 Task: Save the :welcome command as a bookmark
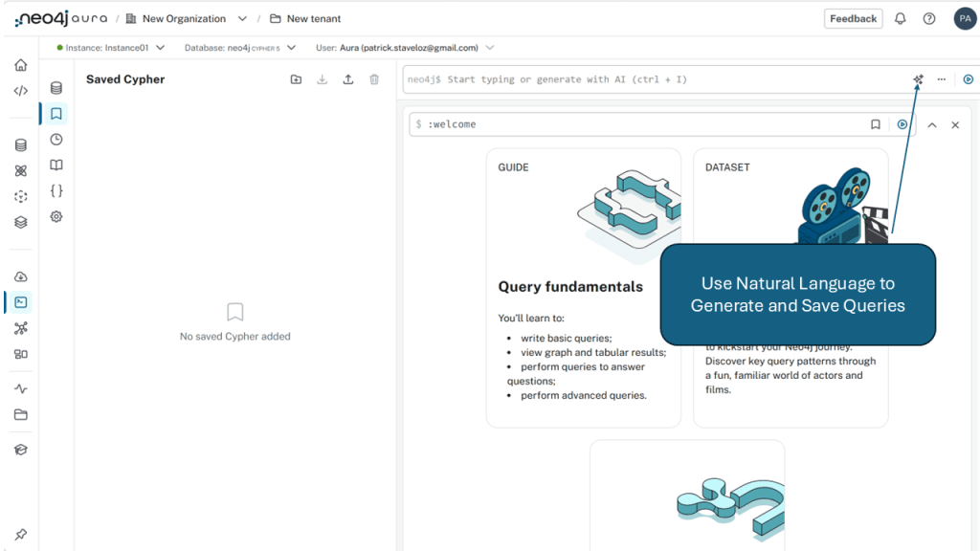[875, 124]
